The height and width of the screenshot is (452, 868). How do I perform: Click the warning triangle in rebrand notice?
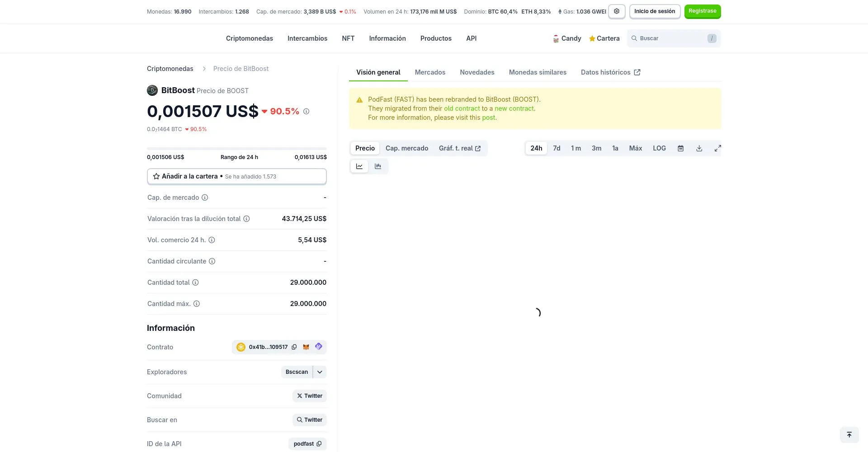click(360, 100)
